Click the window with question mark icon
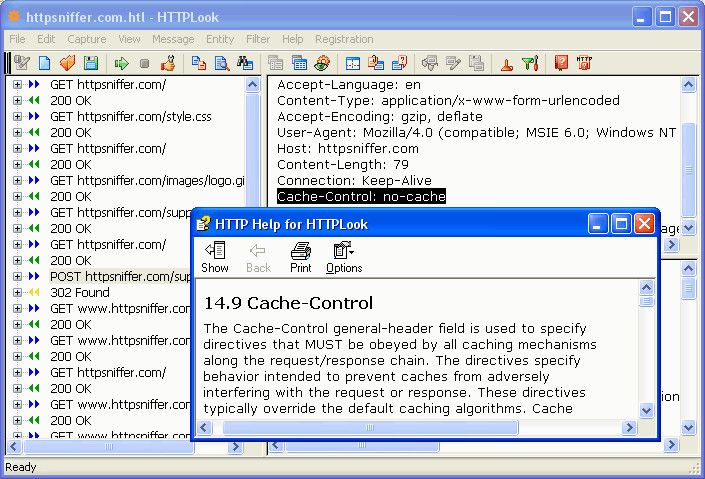 pos(399,63)
